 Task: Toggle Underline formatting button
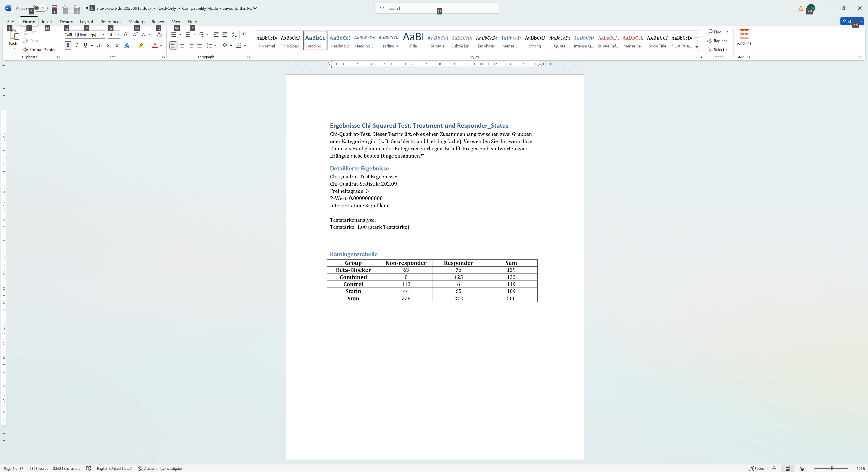point(85,45)
